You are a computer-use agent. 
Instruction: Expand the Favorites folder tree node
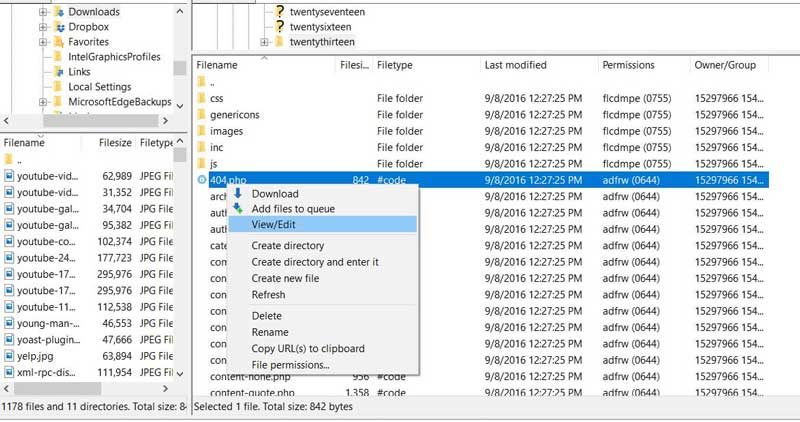pyautogui.click(x=43, y=43)
